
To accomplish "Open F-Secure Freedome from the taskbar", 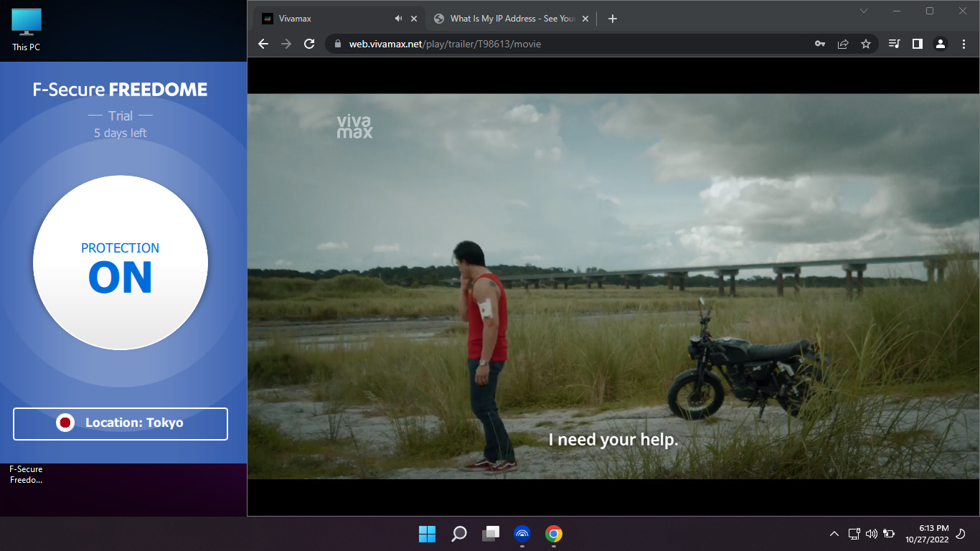I will click(x=522, y=534).
